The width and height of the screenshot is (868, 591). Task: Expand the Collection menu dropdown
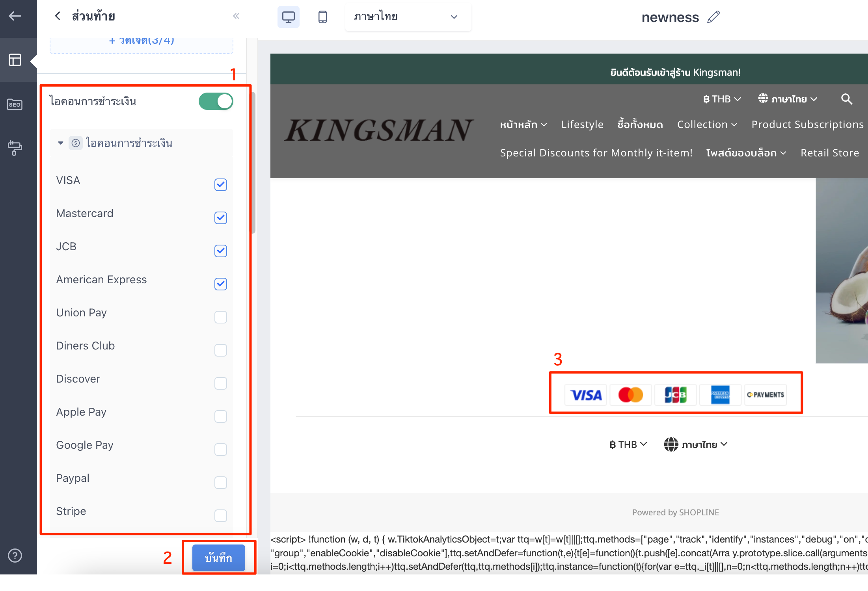(707, 125)
